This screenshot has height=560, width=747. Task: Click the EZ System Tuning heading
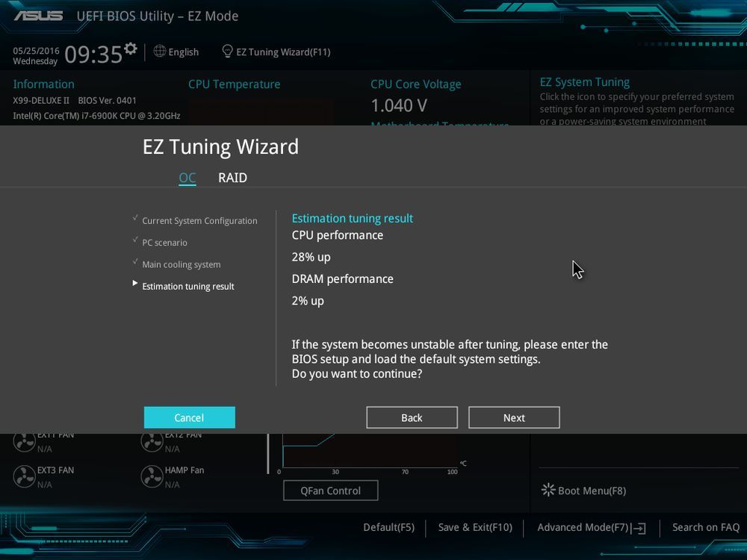coord(585,82)
